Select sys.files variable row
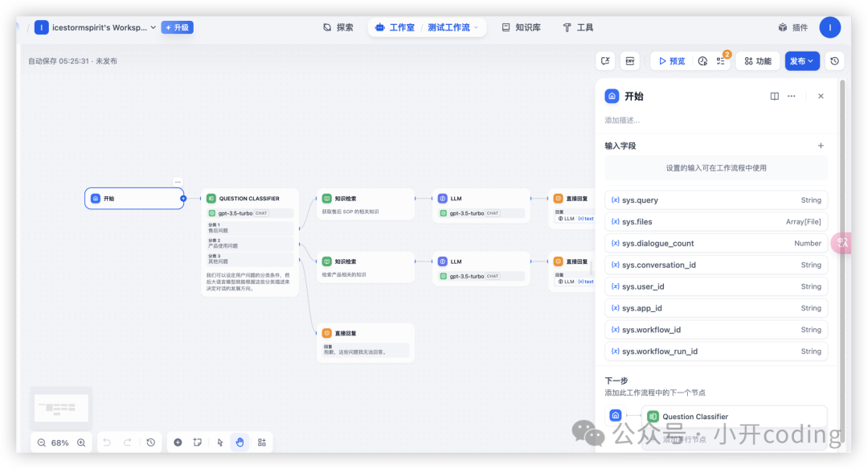 (x=716, y=222)
